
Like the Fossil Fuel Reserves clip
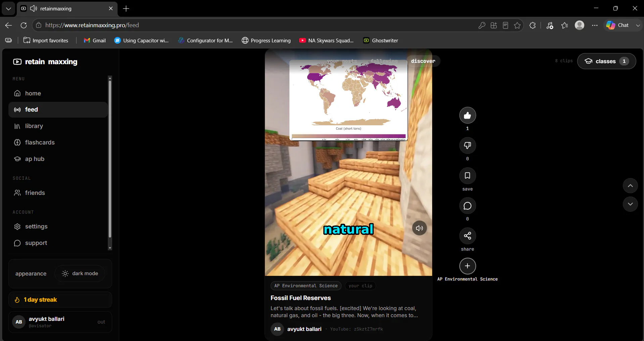pos(467,116)
